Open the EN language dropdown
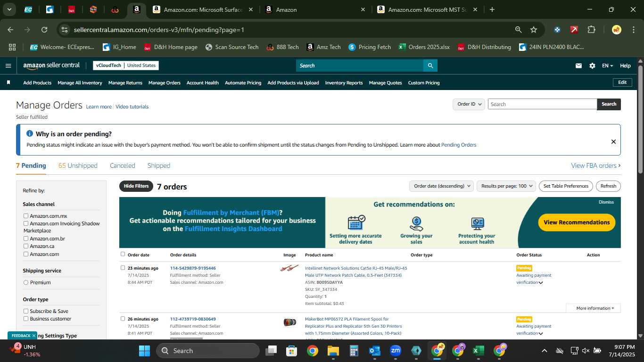Image resolution: width=644 pixels, height=362 pixels. 607,66
